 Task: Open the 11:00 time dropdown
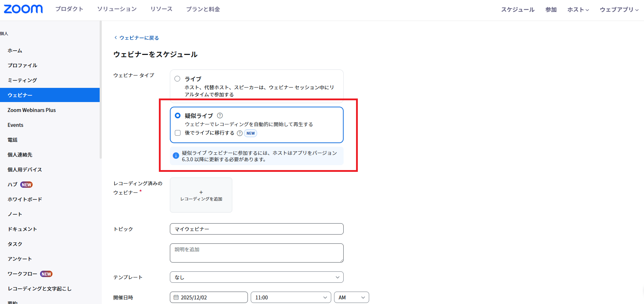(290, 298)
